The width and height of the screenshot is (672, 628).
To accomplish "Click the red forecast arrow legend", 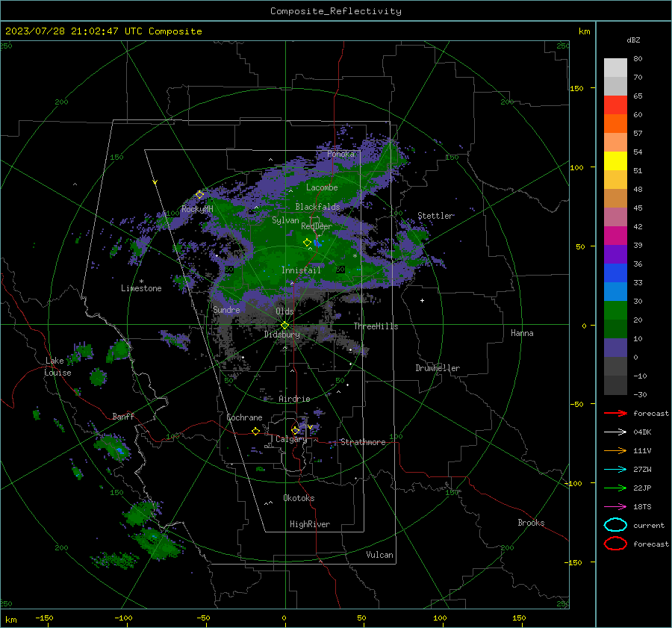I will pyautogui.click(x=615, y=413).
